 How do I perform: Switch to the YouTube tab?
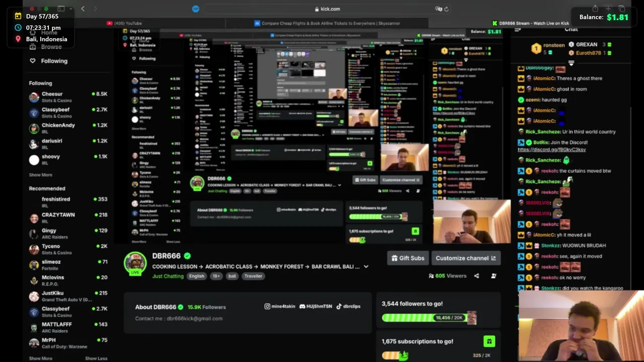click(124, 23)
